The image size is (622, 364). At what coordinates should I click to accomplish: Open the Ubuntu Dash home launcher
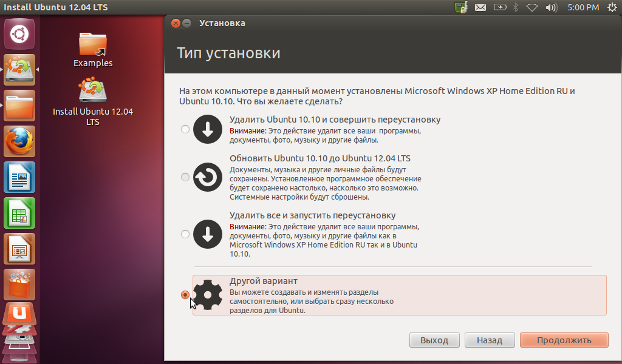(19, 34)
